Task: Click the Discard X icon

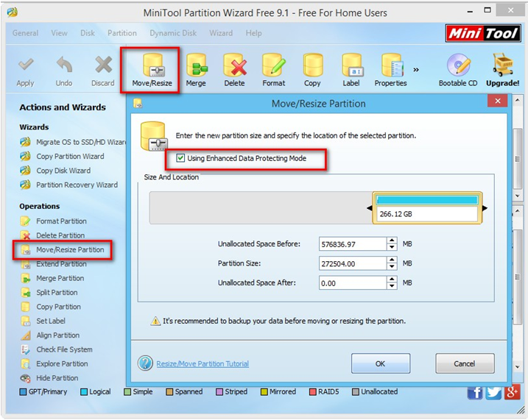Action: (103, 65)
